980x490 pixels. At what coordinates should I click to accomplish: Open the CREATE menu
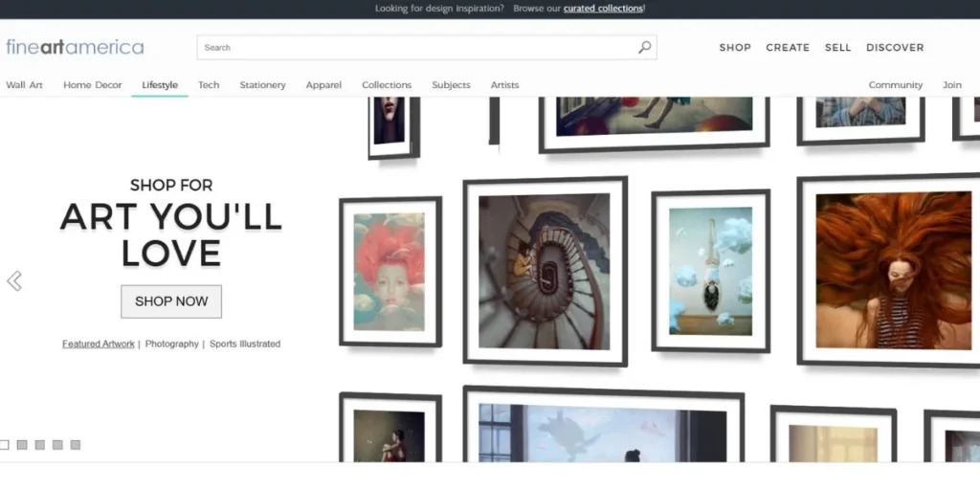(x=788, y=48)
